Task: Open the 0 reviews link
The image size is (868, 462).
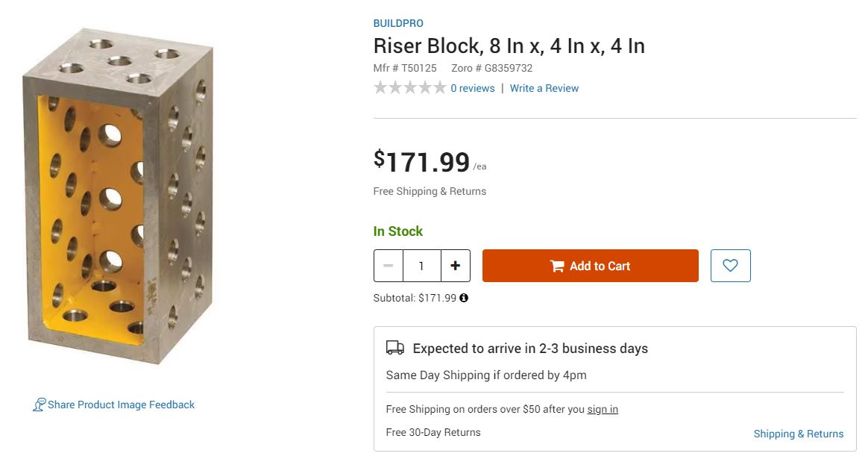Action: tap(472, 88)
